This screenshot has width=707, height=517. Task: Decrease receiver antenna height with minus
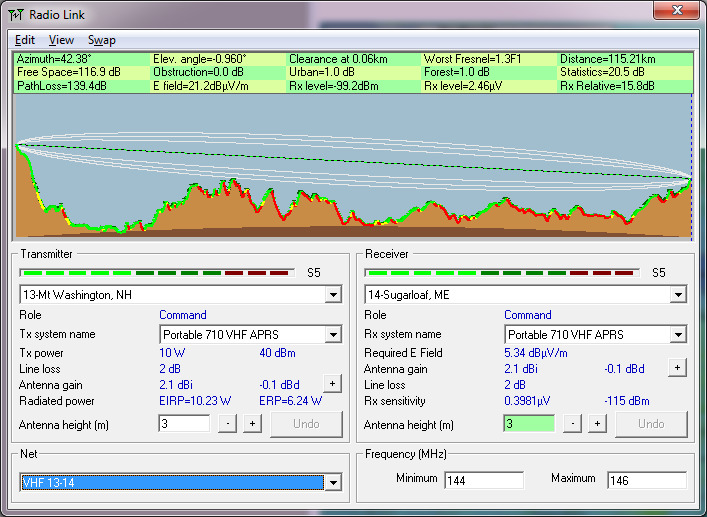tap(573, 424)
